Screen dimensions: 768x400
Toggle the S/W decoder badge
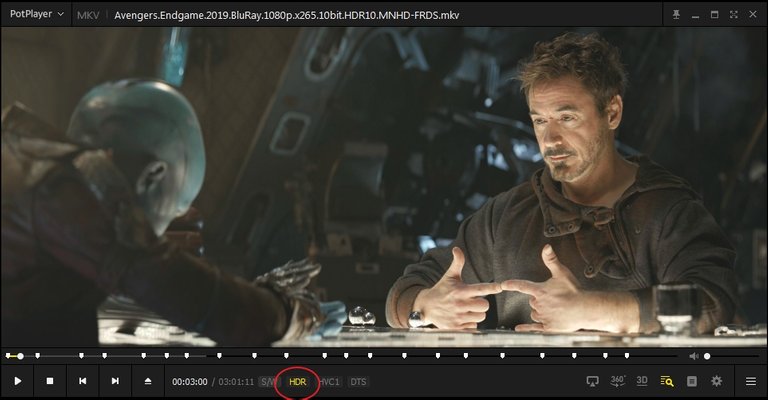pos(268,382)
